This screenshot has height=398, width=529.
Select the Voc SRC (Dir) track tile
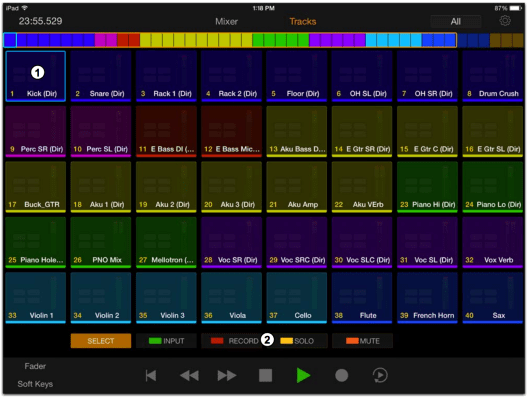coord(297,243)
